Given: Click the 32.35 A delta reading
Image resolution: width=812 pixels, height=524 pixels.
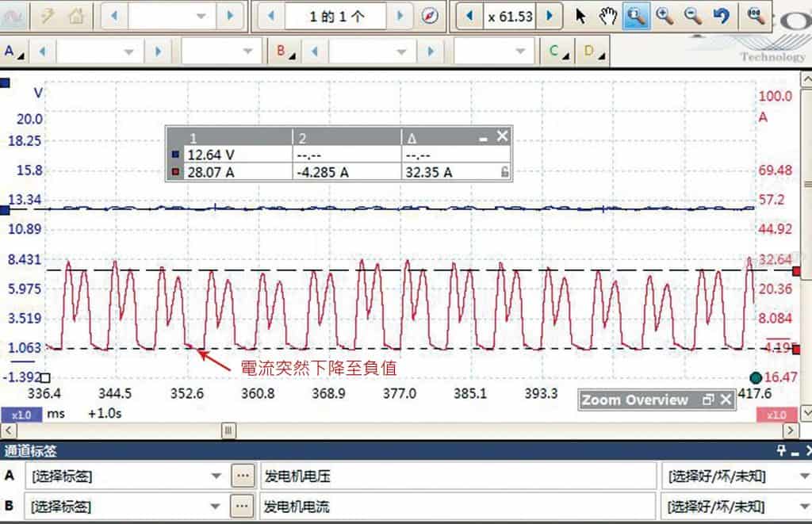Looking at the screenshot, I should click(429, 172).
